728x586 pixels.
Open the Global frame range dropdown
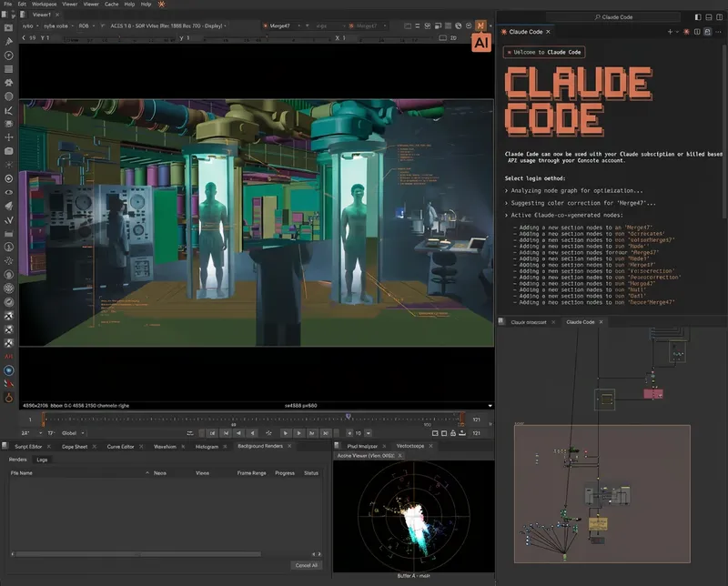pyautogui.click(x=75, y=433)
